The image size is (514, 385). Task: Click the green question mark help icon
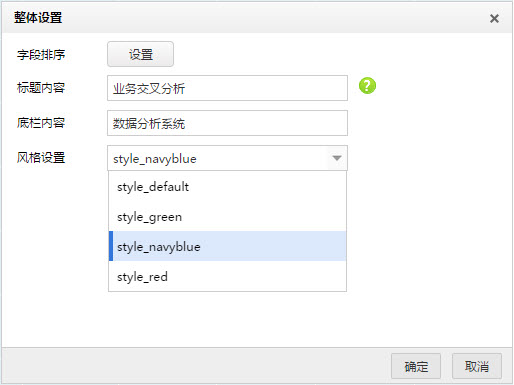tap(367, 86)
